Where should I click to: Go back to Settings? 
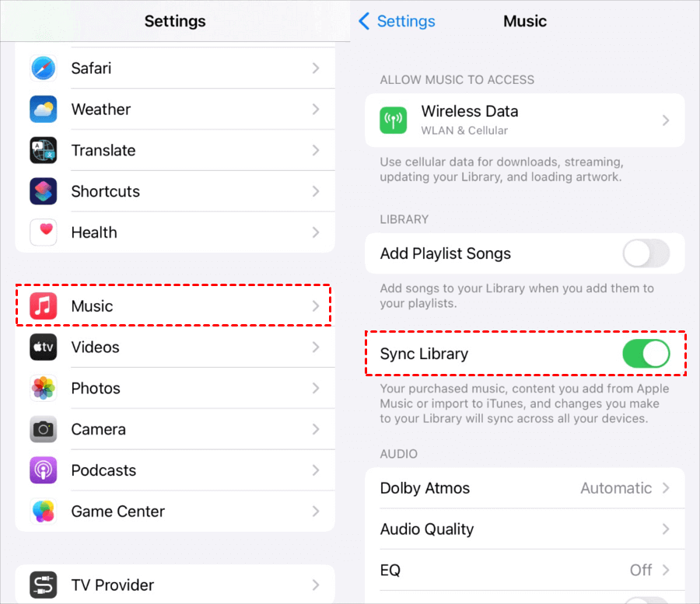397,21
